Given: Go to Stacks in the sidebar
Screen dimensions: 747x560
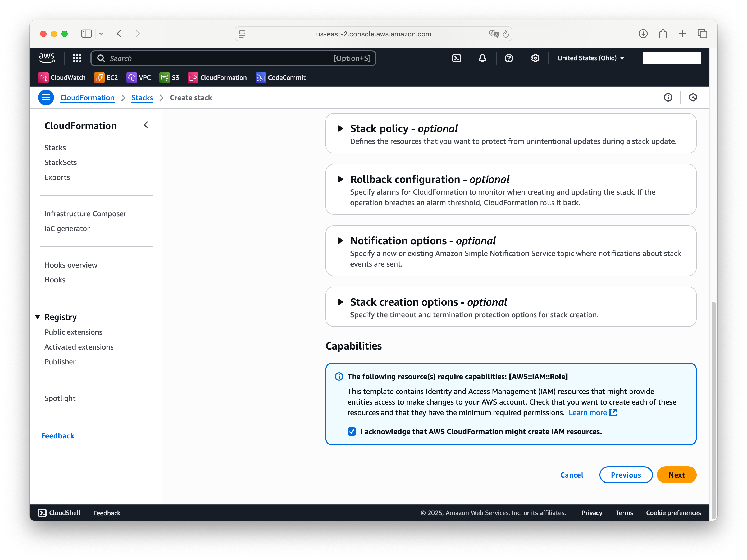Looking at the screenshot, I should (x=55, y=148).
